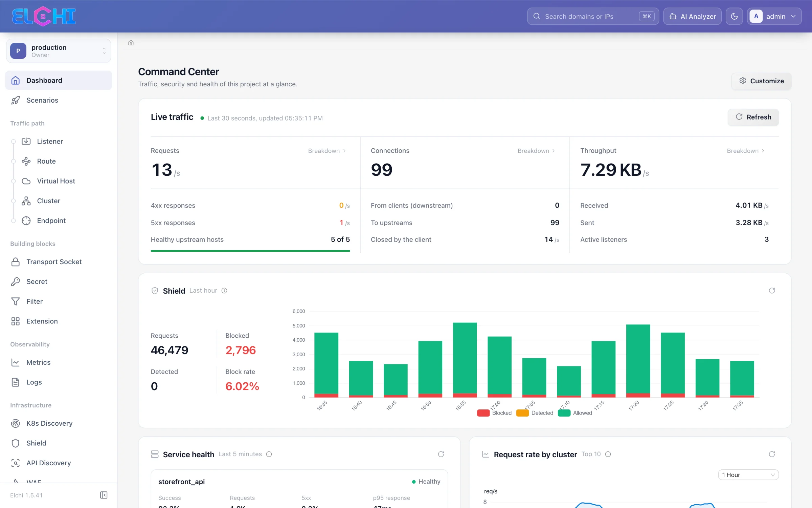812x508 pixels.
Task: Select Dashboard in the sidebar
Action: pos(59,80)
